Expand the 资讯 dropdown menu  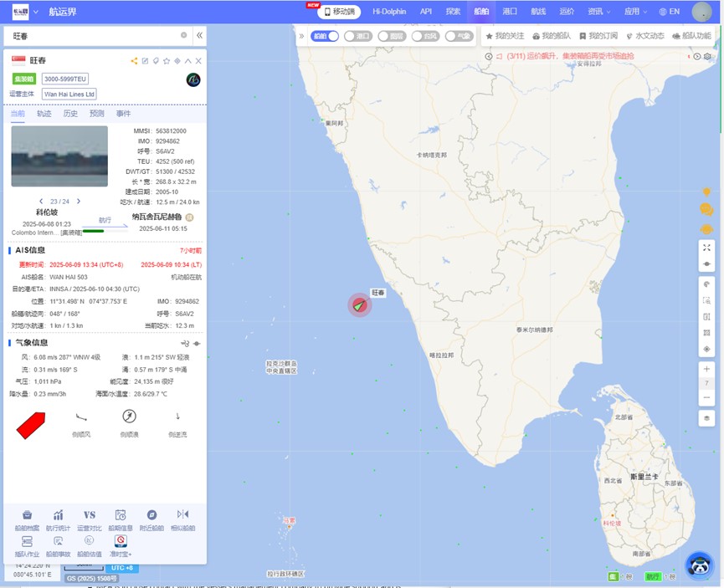click(x=598, y=12)
